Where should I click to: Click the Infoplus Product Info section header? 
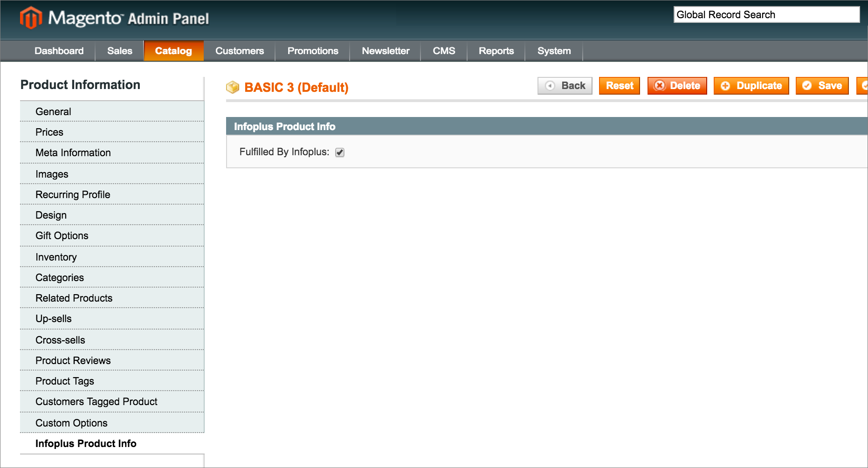coord(547,126)
